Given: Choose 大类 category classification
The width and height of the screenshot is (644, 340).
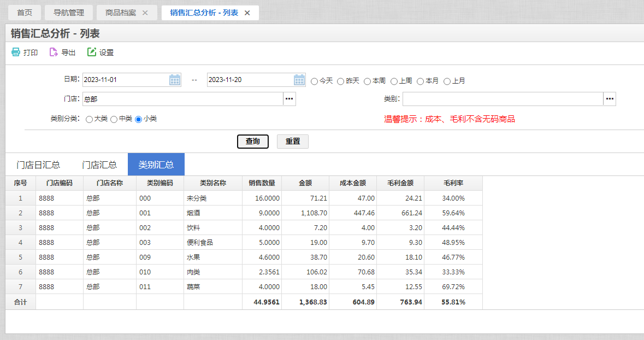Looking at the screenshot, I should pyautogui.click(x=89, y=119).
